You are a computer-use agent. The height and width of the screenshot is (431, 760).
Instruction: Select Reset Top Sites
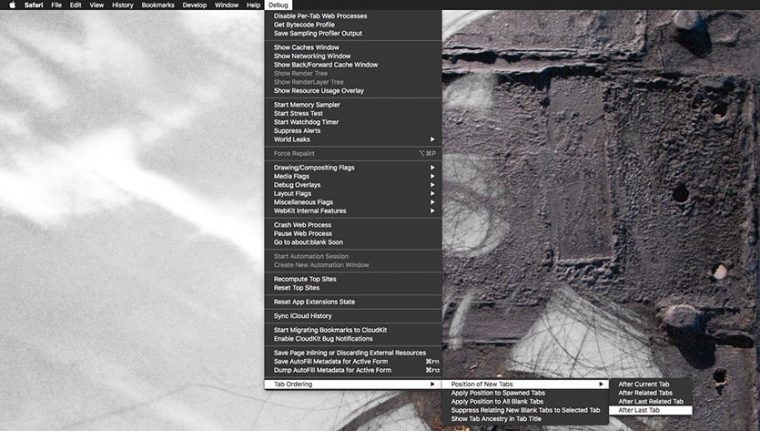tap(353, 288)
